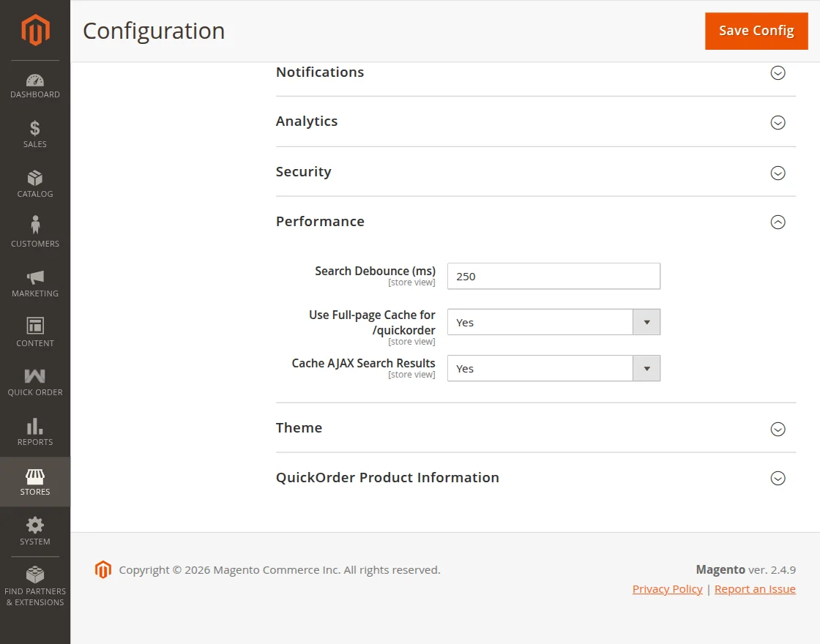Click the Save Config button
This screenshot has height=644, width=820.
pyautogui.click(x=756, y=31)
